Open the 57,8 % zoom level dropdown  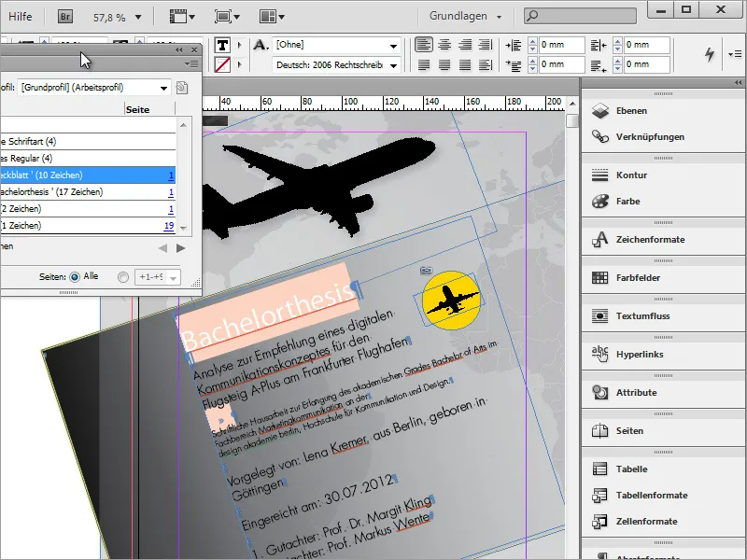coord(138,18)
